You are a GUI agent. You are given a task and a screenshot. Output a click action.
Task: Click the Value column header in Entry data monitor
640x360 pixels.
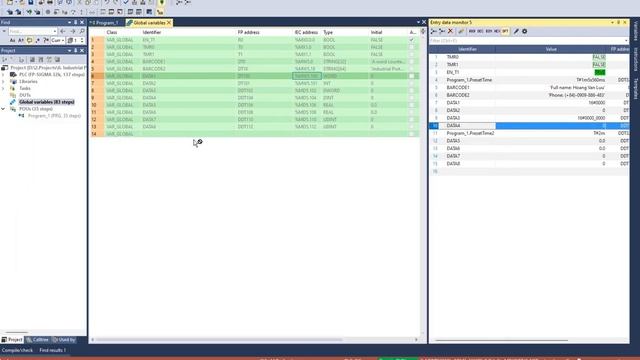(x=551, y=49)
